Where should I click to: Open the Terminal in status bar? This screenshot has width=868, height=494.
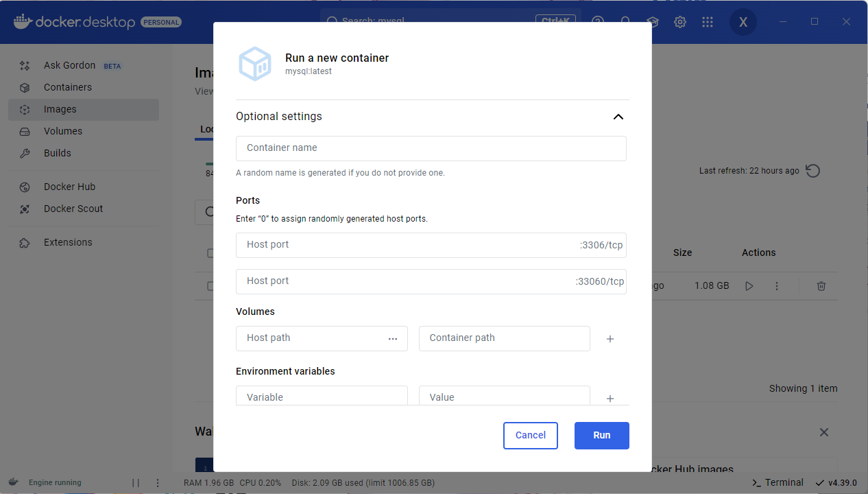click(x=778, y=482)
